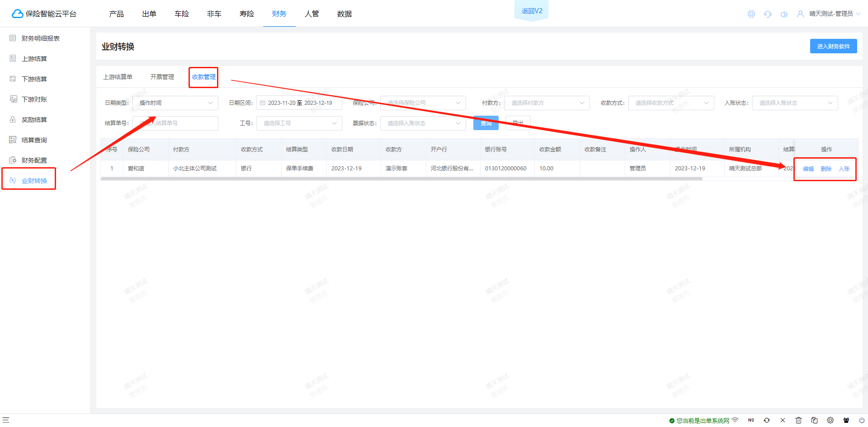
Task: Open the 出单 top menu
Action: pyautogui.click(x=149, y=14)
